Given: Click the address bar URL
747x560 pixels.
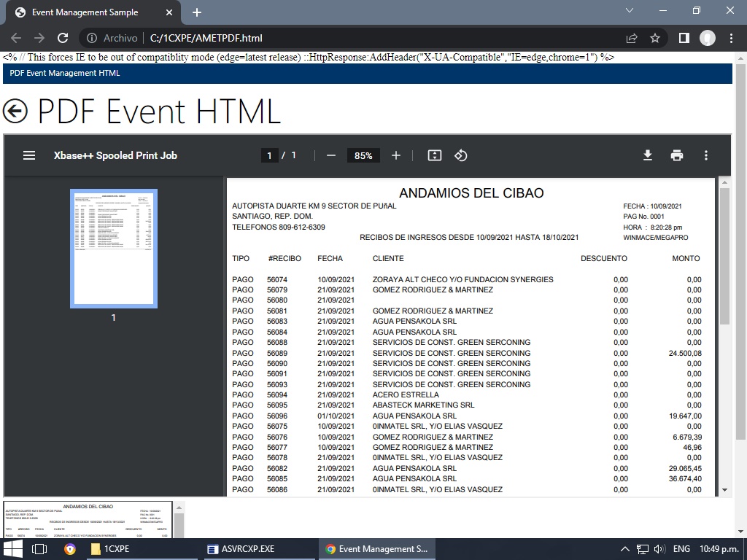Looking at the screenshot, I should (x=206, y=38).
